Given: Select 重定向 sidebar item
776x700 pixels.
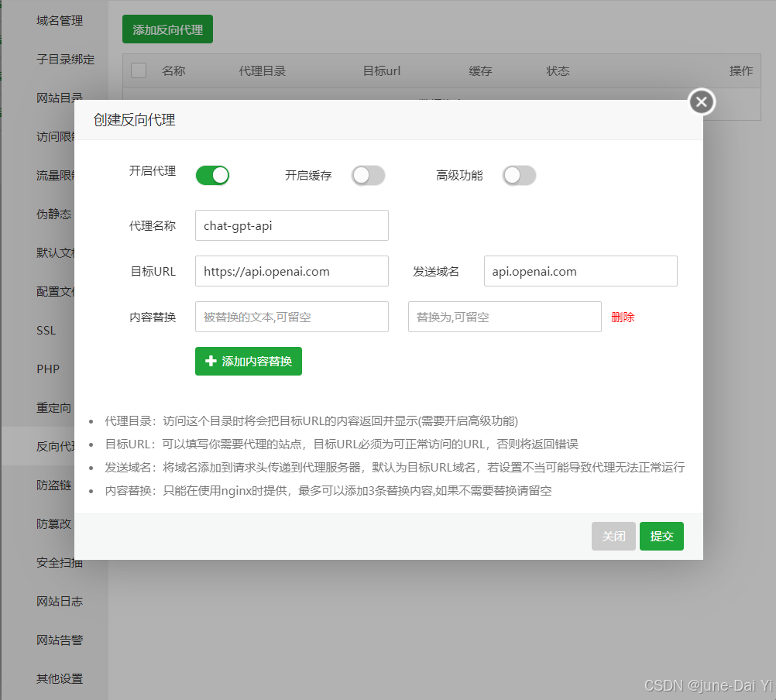Looking at the screenshot, I should click(x=53, y=407).
